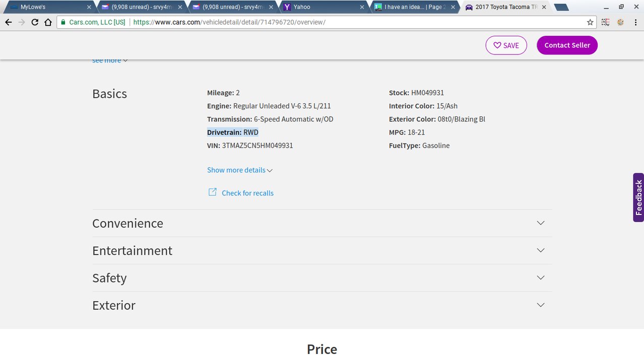The height and width of the screenshot is (362, 644).
Task: Click the Exterior Color 08t0/Blazing Bl text
Action: (x=437, y=119)
